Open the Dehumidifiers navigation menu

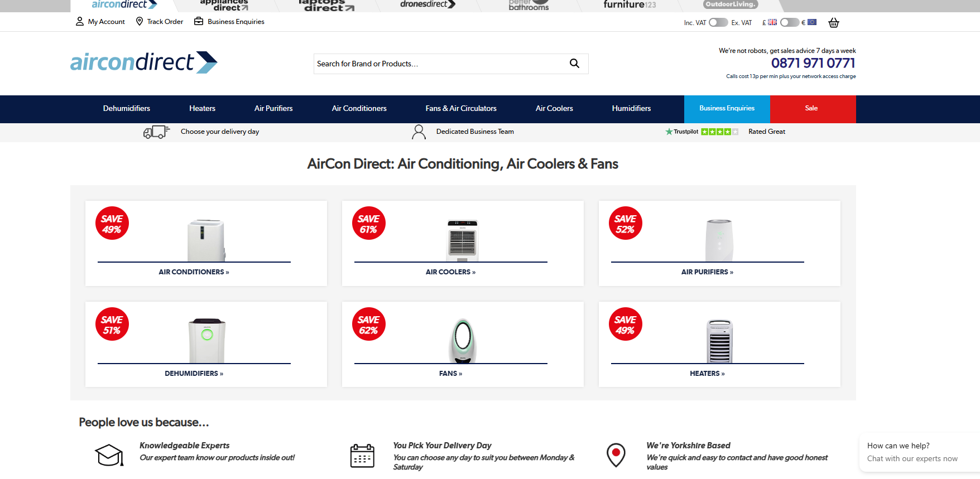pos(127,109)
